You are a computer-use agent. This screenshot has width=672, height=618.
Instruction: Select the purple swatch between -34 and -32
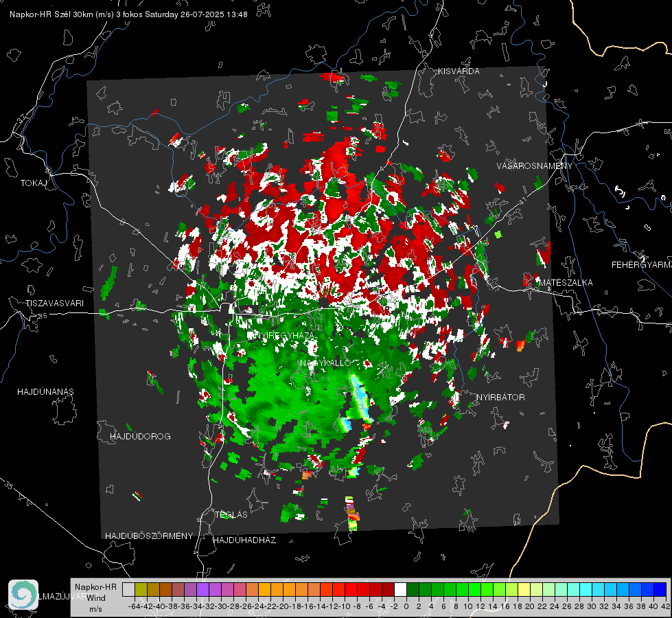tap(202, 589)
